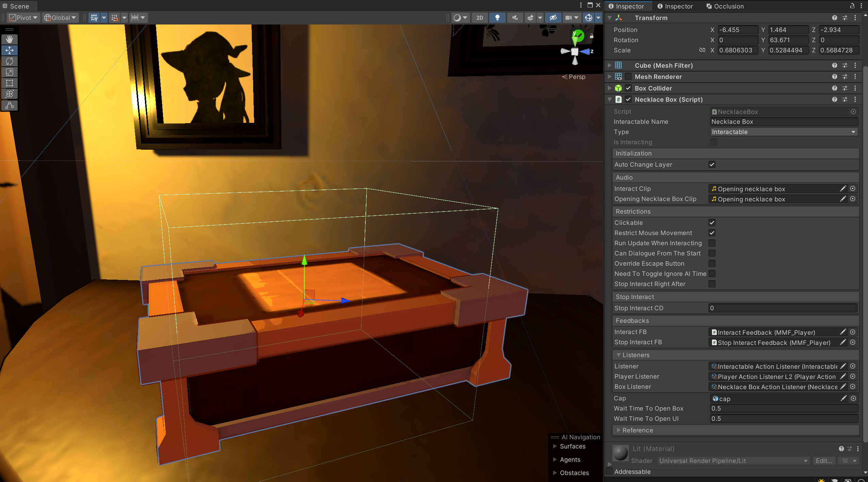Click the Scale constrain proportions link icon

702,50
